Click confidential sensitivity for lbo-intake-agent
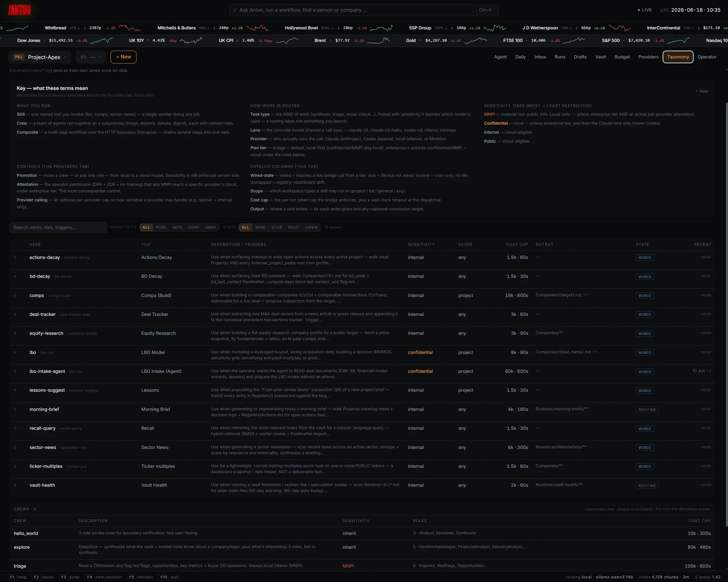 [420, 371]
